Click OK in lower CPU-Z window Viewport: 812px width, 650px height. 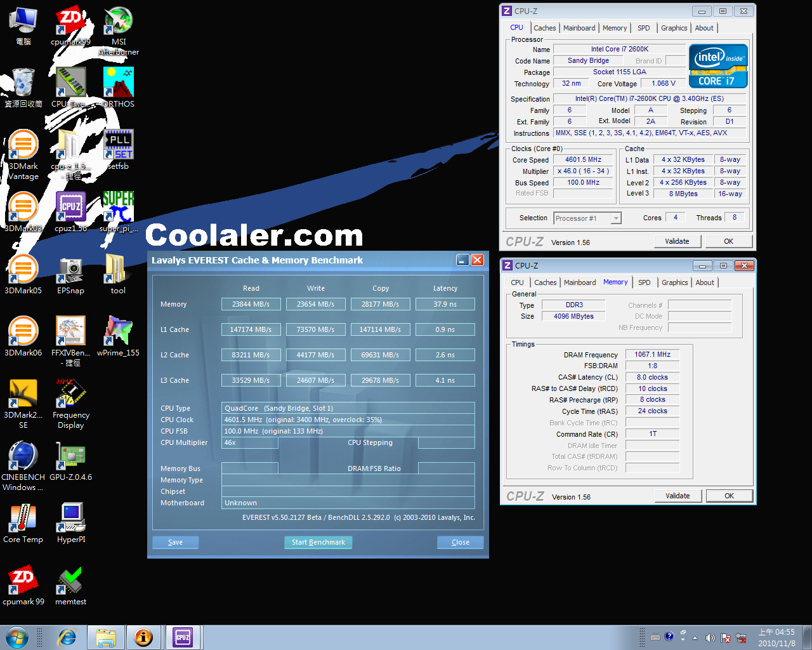click(x=729, y=496)
